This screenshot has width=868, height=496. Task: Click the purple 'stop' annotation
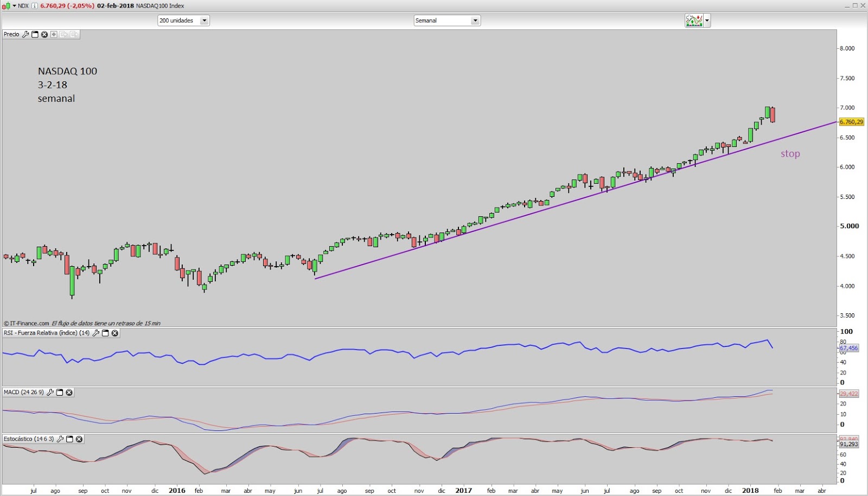pos(790,154)
